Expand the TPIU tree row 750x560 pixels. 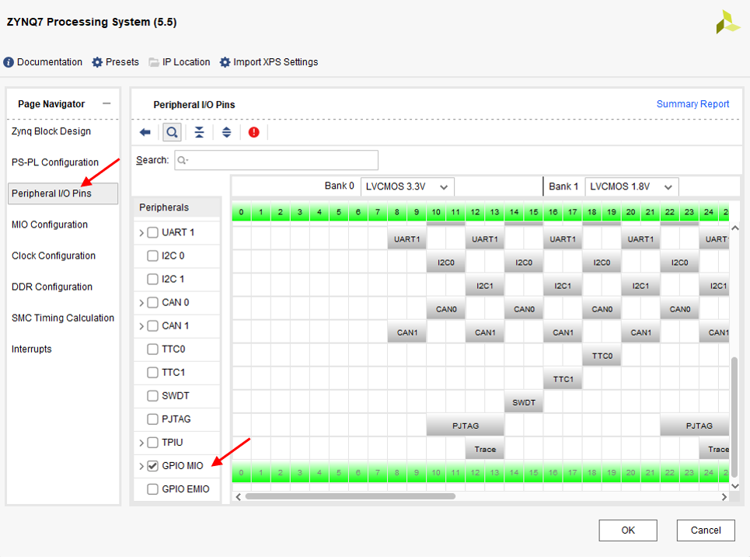141,443
